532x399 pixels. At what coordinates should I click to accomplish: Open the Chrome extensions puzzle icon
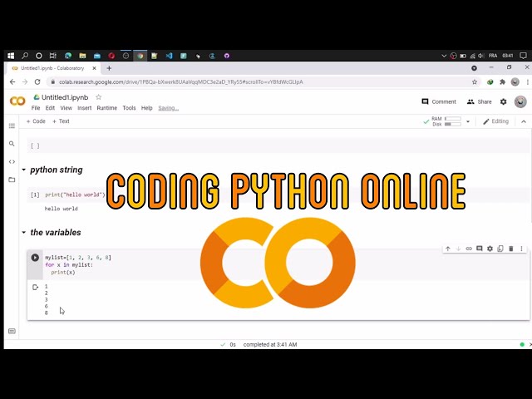[x=502, y=82]
